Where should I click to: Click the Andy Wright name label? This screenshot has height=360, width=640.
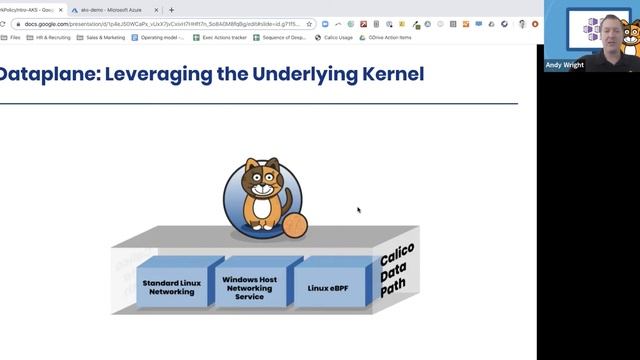coord(564,65)
